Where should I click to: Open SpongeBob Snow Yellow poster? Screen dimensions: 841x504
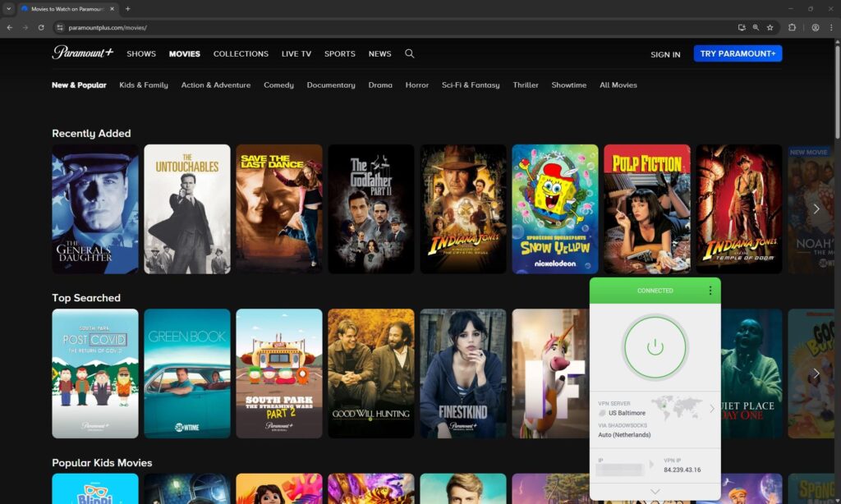point(555,209)
